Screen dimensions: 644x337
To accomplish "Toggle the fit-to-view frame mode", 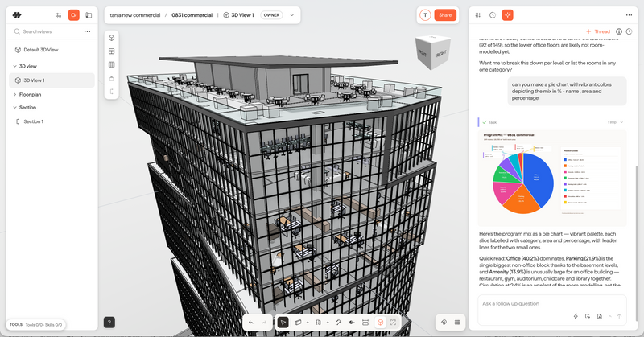I will (x=393, y=323).
